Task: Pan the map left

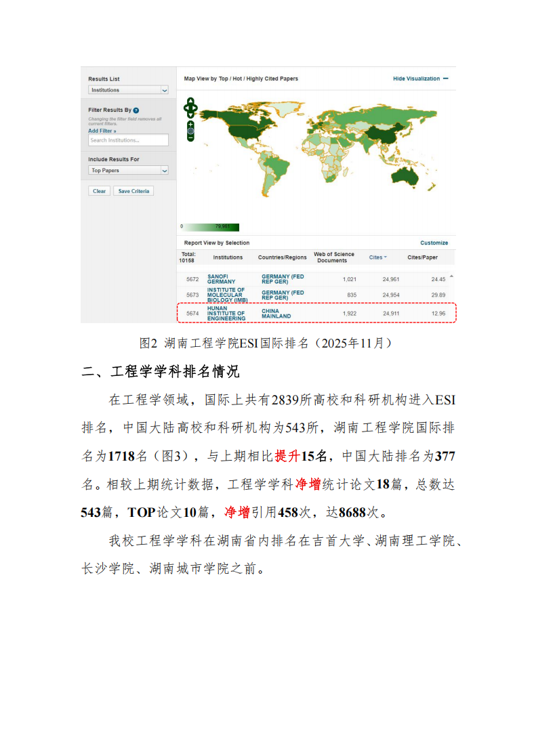Action: (x=186, y=106)
